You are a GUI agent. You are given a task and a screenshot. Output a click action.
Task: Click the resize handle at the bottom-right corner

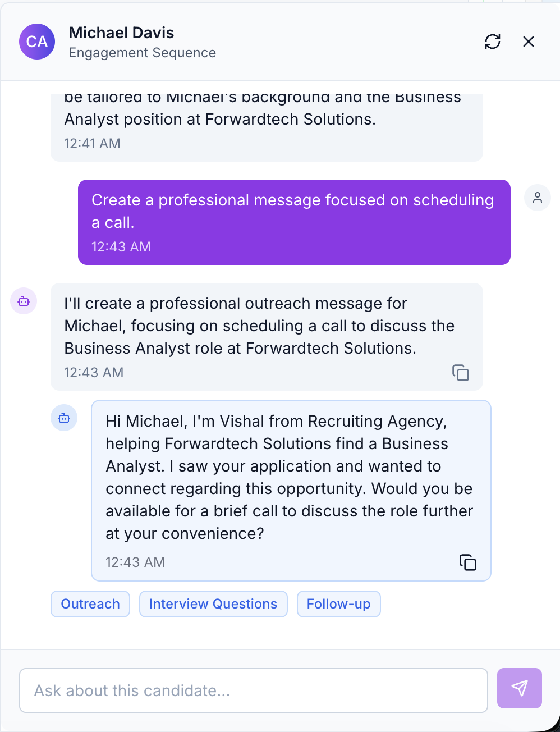tap(556, 728)
